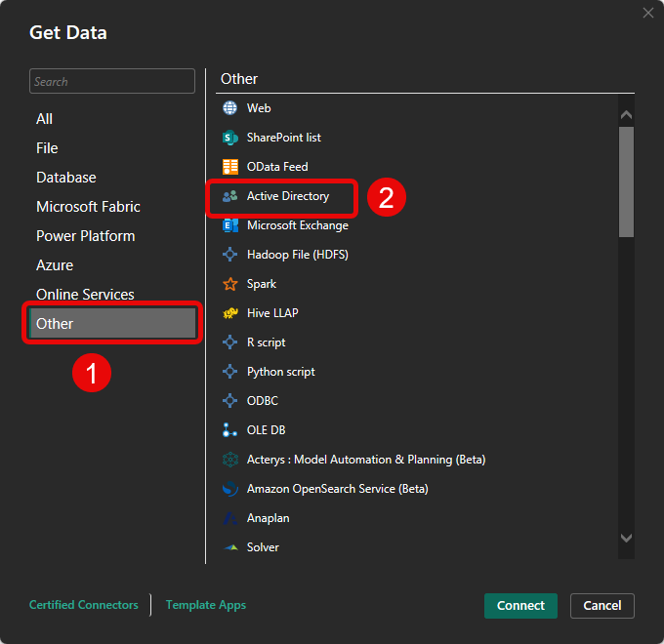Open the Certified Connectors link

pyautogui.click(x=84, y=605)
